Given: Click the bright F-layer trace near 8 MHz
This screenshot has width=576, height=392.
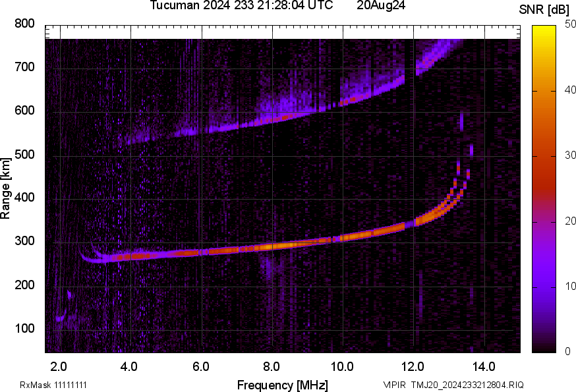Looking at the screenshot, I should click(274, 246).
